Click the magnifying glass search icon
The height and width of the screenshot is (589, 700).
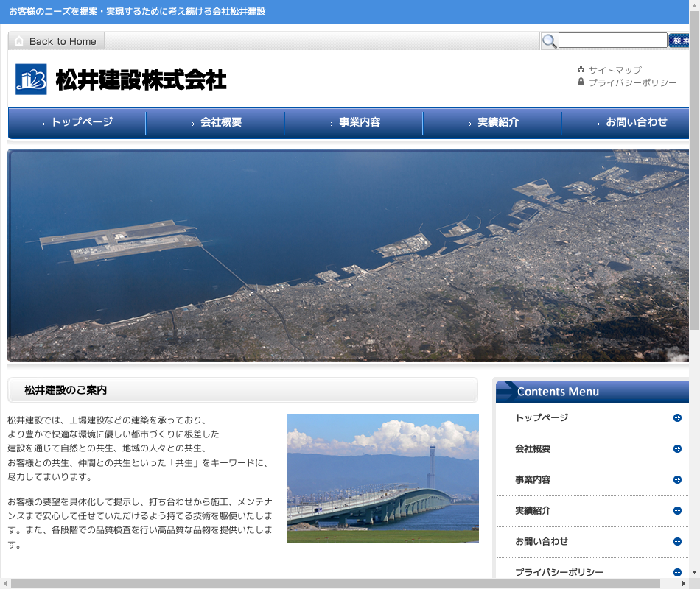coord(549,41)
